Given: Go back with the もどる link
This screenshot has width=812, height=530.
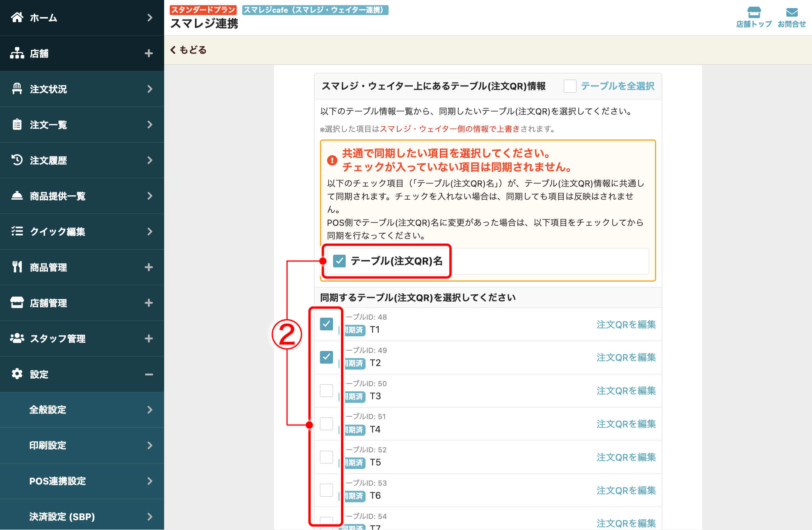Looking at the screenshot, I should (188, 50).
